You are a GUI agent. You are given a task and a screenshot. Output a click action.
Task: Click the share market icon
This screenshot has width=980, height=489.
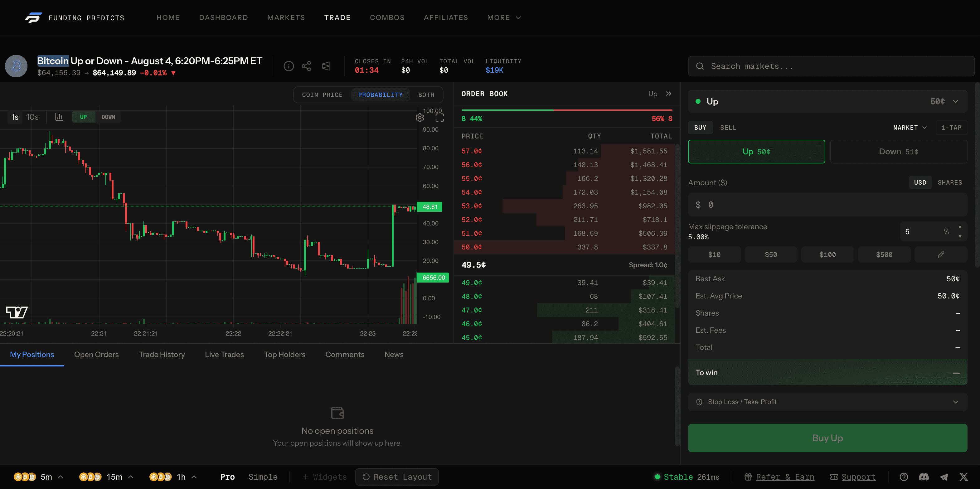pos(306,66)
